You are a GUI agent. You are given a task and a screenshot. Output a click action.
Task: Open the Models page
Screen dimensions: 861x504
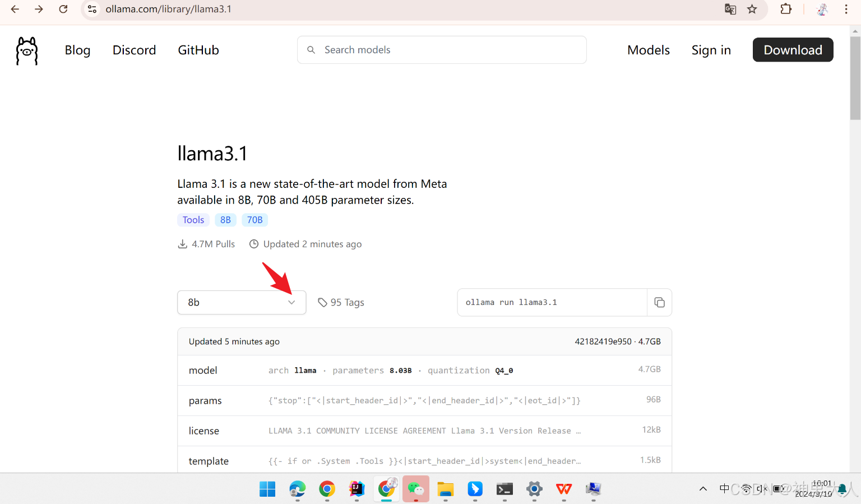click(649, 50)
